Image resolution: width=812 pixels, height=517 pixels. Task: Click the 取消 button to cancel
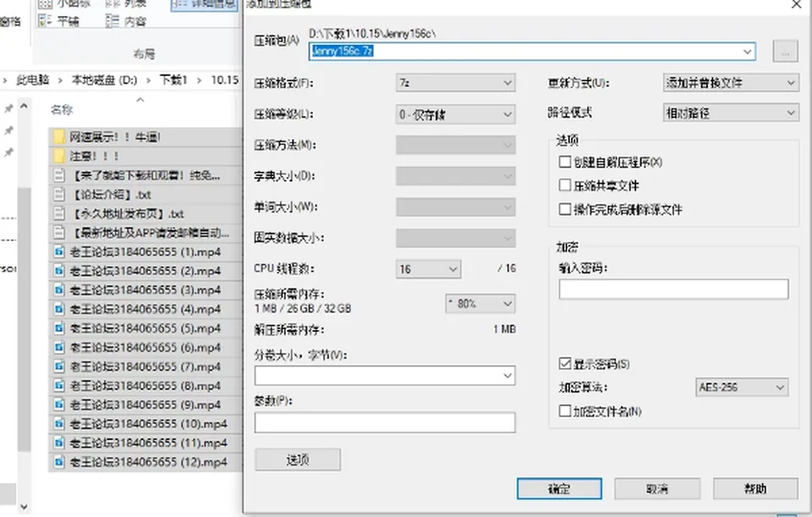pyautogui.click(x=657, y=488)
